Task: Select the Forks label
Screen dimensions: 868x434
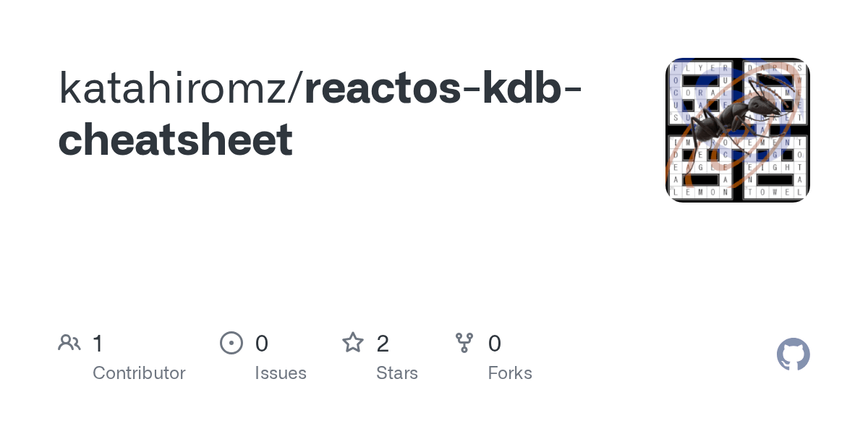Action: (510, 373)
